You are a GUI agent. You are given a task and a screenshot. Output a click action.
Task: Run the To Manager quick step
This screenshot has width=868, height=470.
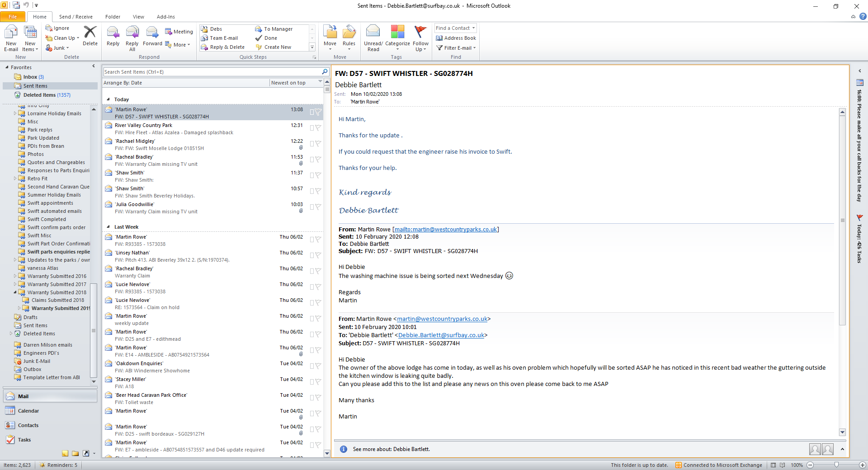pos(274,29)
